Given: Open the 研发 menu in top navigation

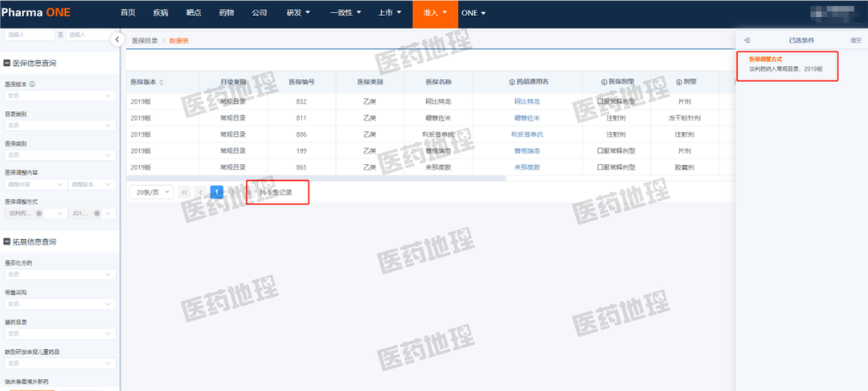Looking at the screenshot, I should point(297,13).
